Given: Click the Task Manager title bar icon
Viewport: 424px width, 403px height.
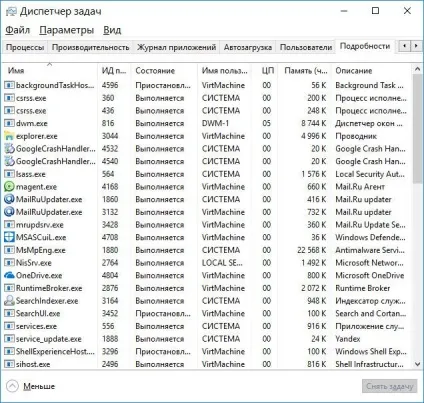Looking at the screenshot, I should 11,12.
